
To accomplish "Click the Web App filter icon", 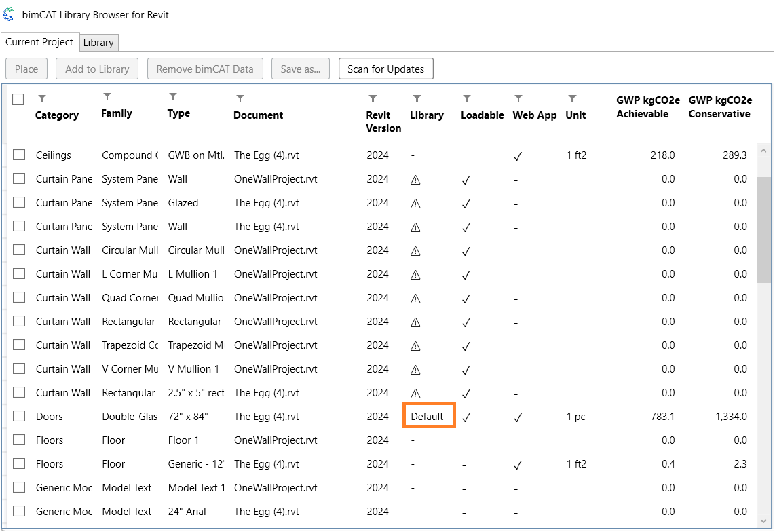I will point(518,99).
